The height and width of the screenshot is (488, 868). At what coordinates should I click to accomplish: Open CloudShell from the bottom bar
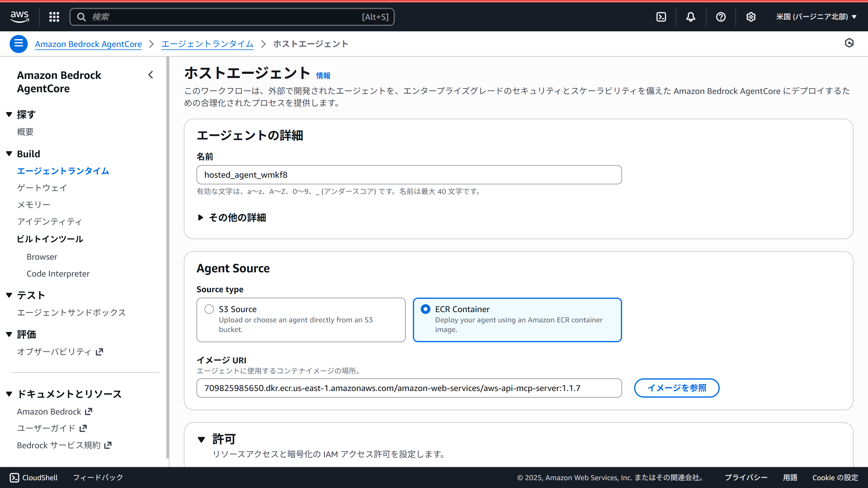pos(33,477)
